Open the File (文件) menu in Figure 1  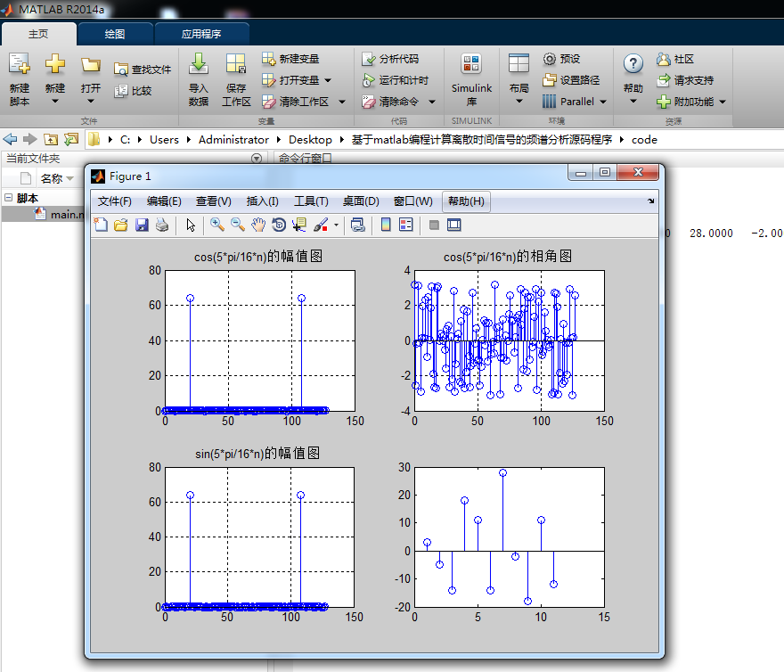[x=115, y=201]
